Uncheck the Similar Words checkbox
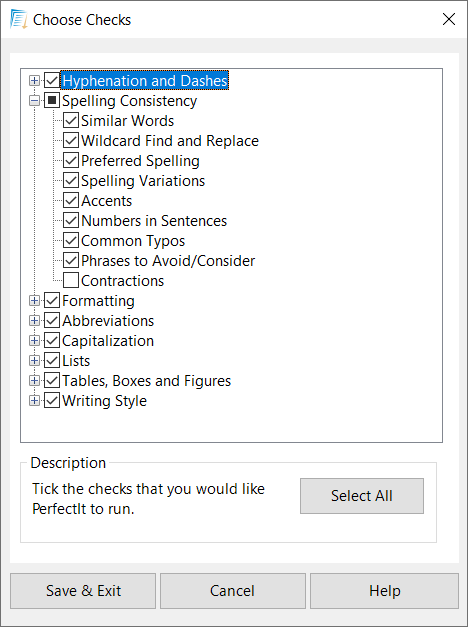 71,121
